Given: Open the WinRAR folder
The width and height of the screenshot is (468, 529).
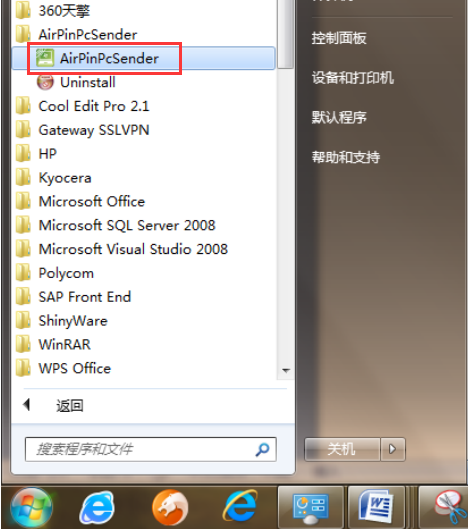Looking at the screenshot, I should (x=53, y=345).
